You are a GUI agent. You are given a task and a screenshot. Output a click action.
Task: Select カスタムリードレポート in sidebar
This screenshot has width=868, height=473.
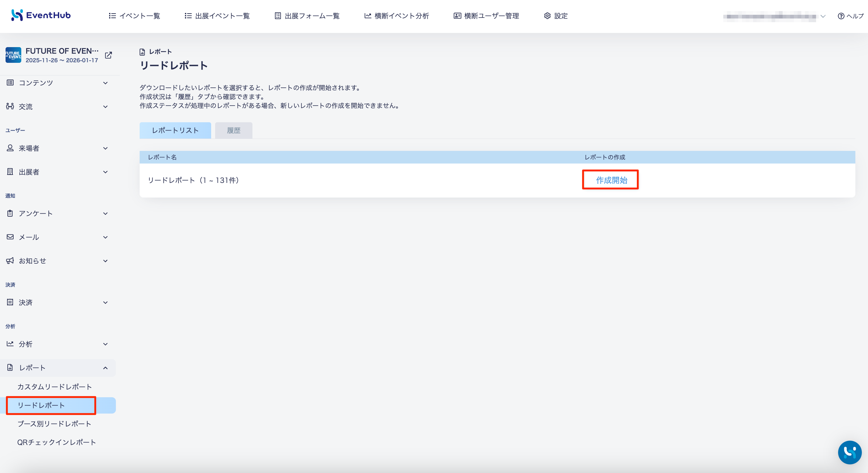[x=55, y=386]
